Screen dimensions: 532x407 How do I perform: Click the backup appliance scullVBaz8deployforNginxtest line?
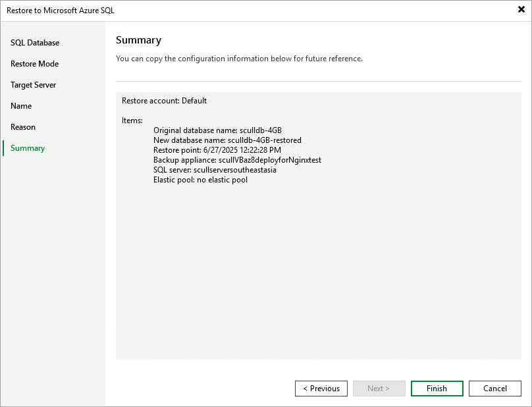(x=237, y=160)
